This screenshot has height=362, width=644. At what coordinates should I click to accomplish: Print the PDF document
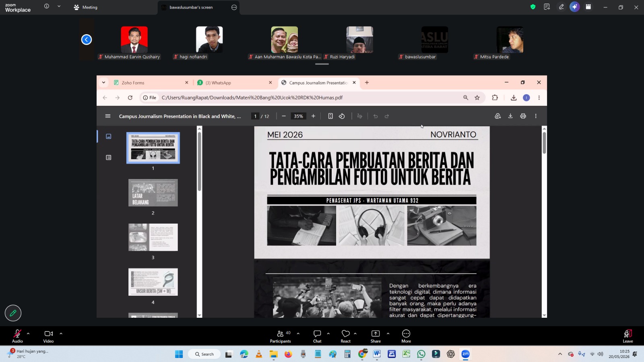click(x=523, y=116)
